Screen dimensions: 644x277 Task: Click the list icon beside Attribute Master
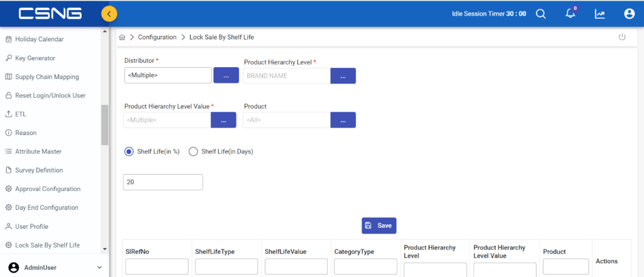click(x=8, y=151)
